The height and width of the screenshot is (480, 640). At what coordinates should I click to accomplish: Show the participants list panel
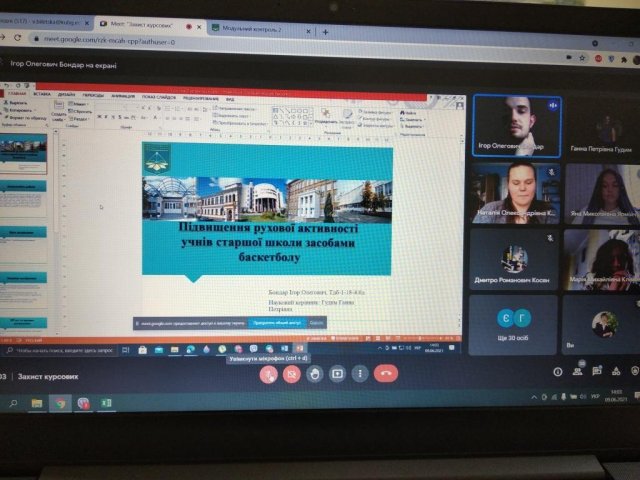point(578,371)
